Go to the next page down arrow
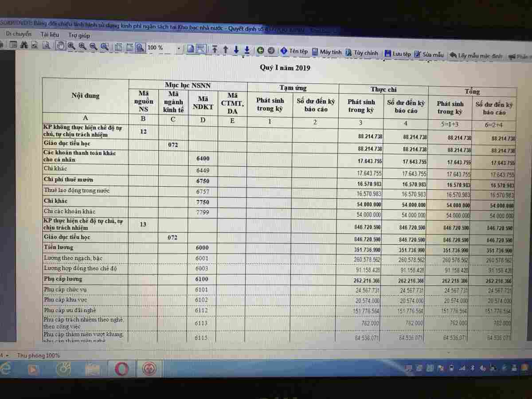The height and width of the screenshot is (399, 532). coord(236,50)
